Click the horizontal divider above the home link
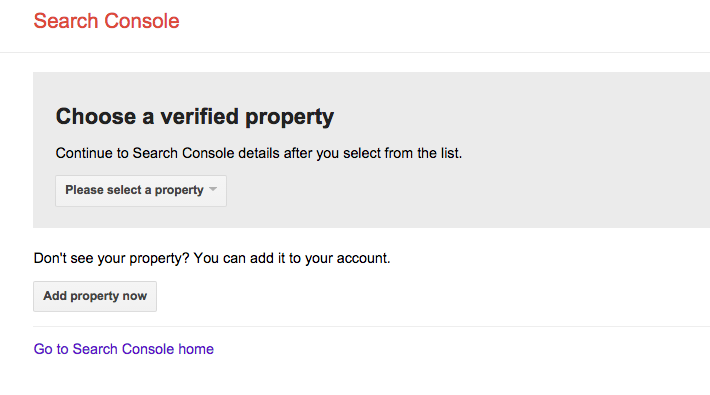710x395 pixels. 371,326
